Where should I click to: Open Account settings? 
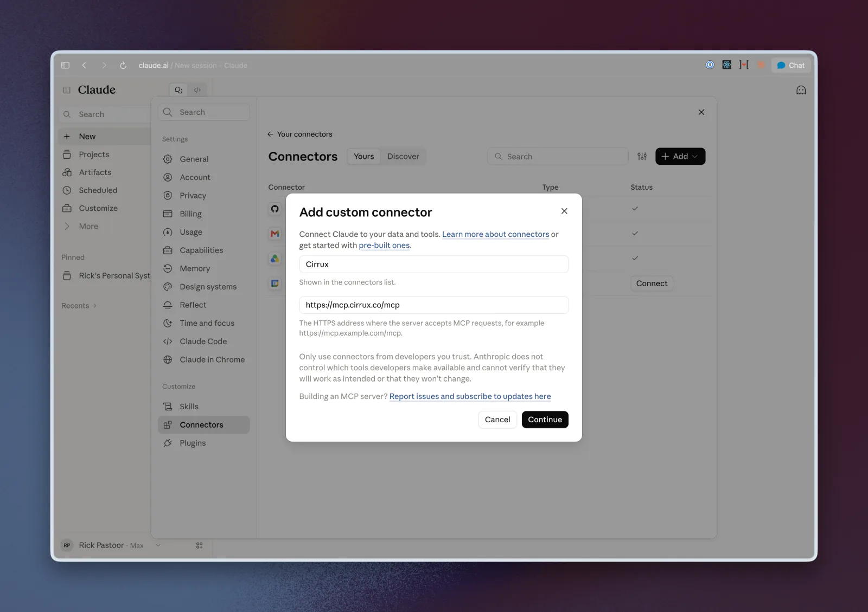pos(204,177)
